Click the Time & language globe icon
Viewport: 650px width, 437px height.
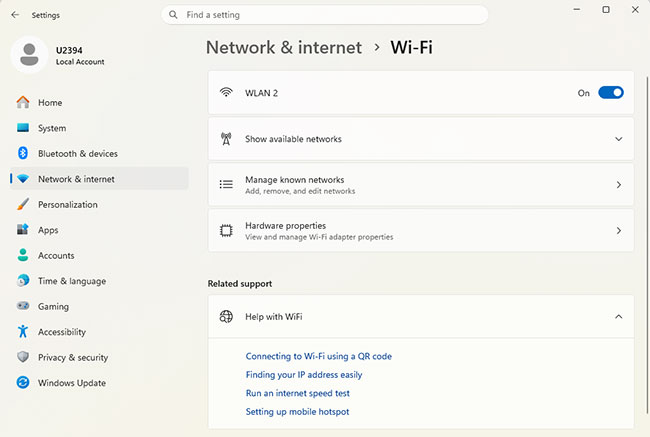(23, 280)
